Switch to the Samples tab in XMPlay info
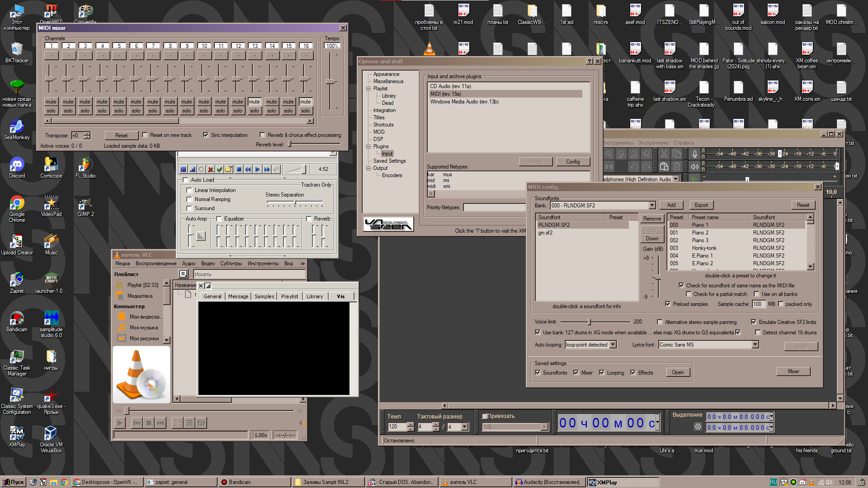Viewport: 868px width, 488px height. pos(264,296)
